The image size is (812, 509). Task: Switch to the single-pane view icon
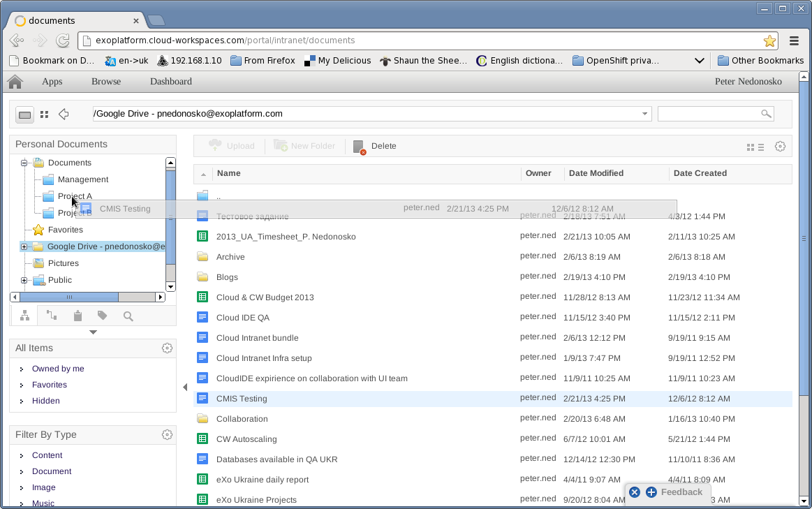click(25, 115)
